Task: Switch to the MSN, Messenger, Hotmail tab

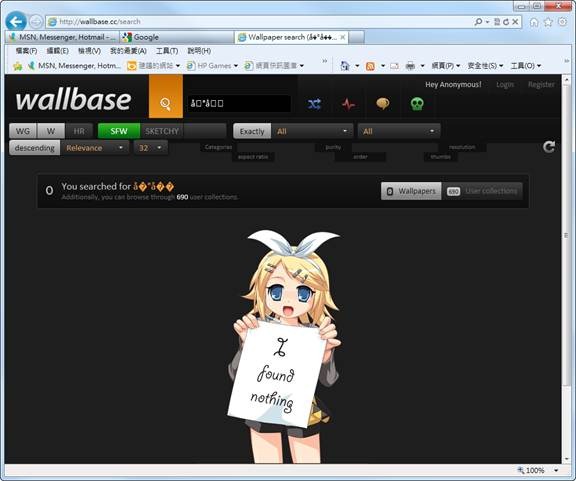Action: (x=62, y=37)
